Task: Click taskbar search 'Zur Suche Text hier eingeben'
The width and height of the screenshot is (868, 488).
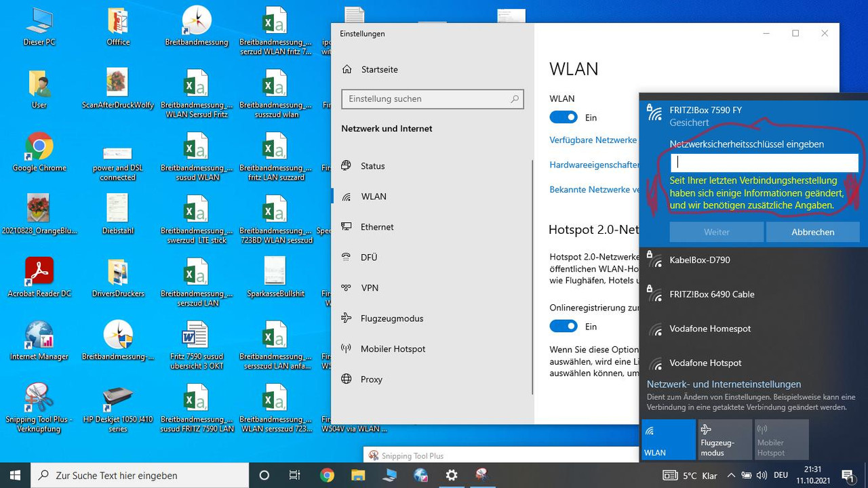Action: (x=140, y=475)
